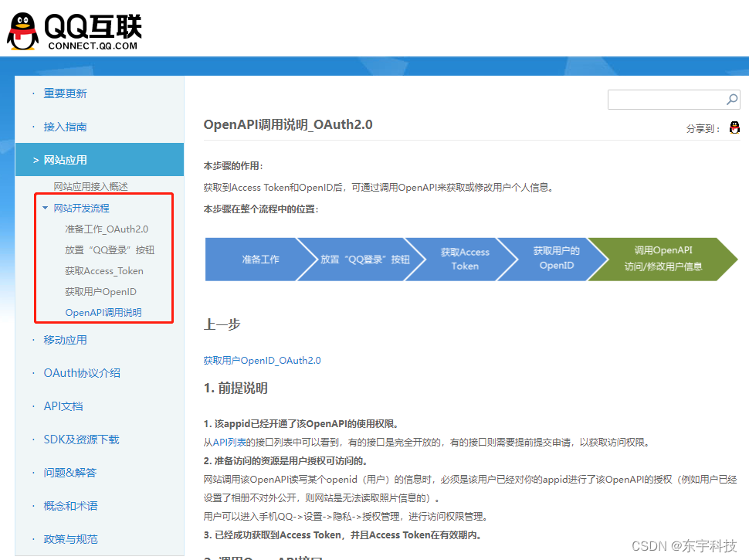Open the 接入指南 section
The width and height of the screenshot is (749, 560).
pos(66,126)
